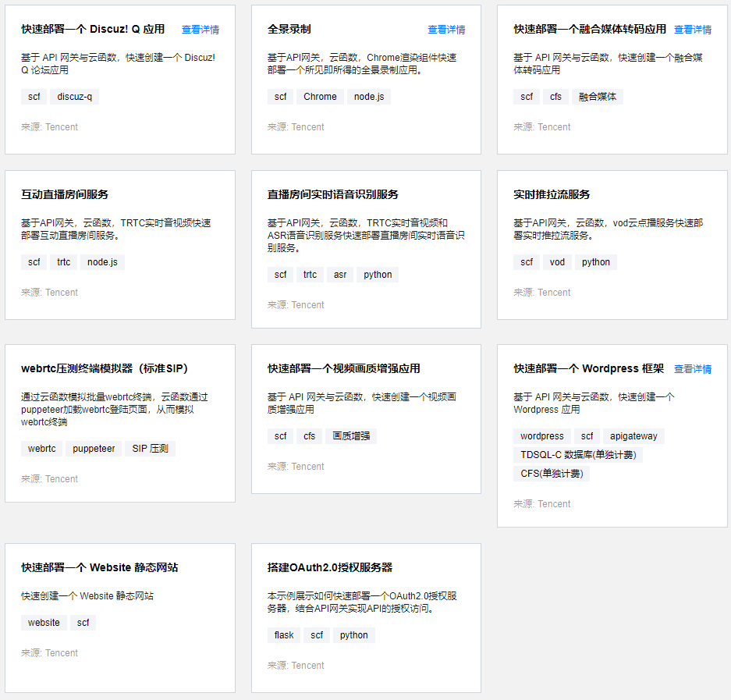Select the 全景录制 card title

289,30
